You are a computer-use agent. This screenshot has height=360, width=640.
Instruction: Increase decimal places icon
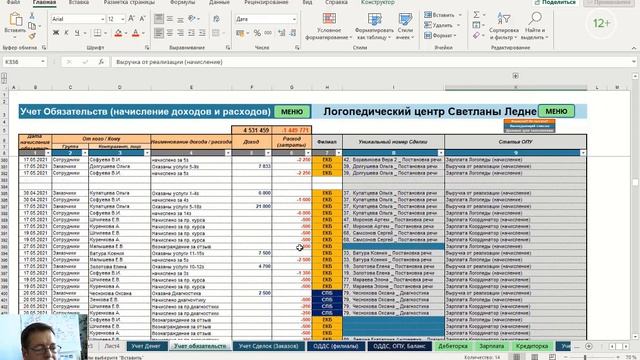point(282,33)
